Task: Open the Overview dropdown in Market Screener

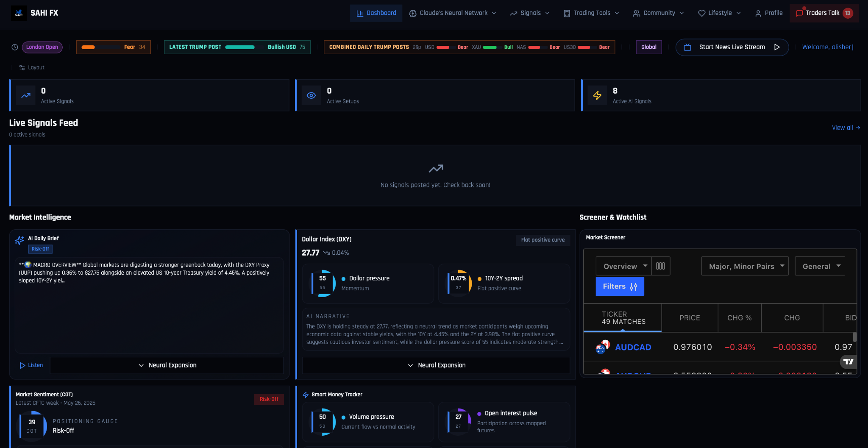Action: click(x=623, y=266)
